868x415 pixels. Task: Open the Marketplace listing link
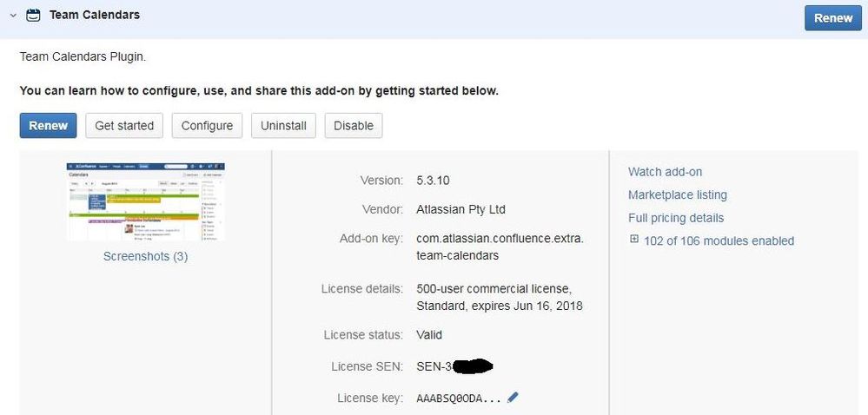click(x=678, y=194)
